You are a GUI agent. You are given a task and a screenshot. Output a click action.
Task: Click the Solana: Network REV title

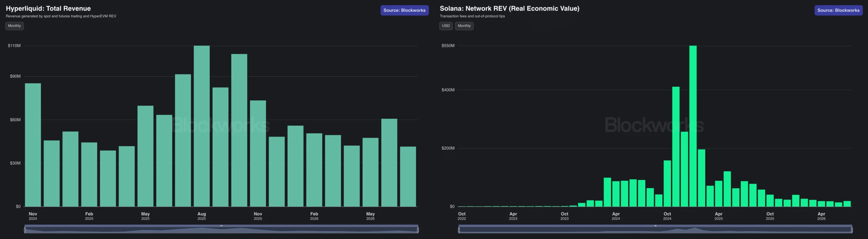click(x=510, y=8)
